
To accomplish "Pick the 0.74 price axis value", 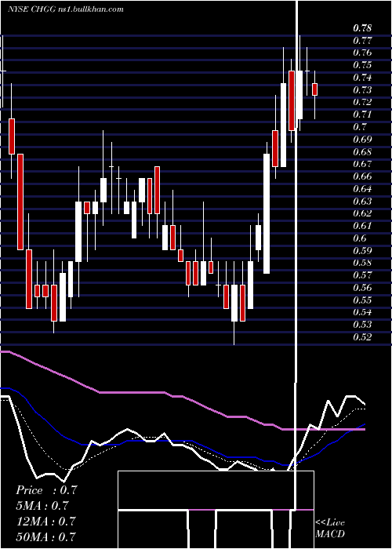I will 362,78.
